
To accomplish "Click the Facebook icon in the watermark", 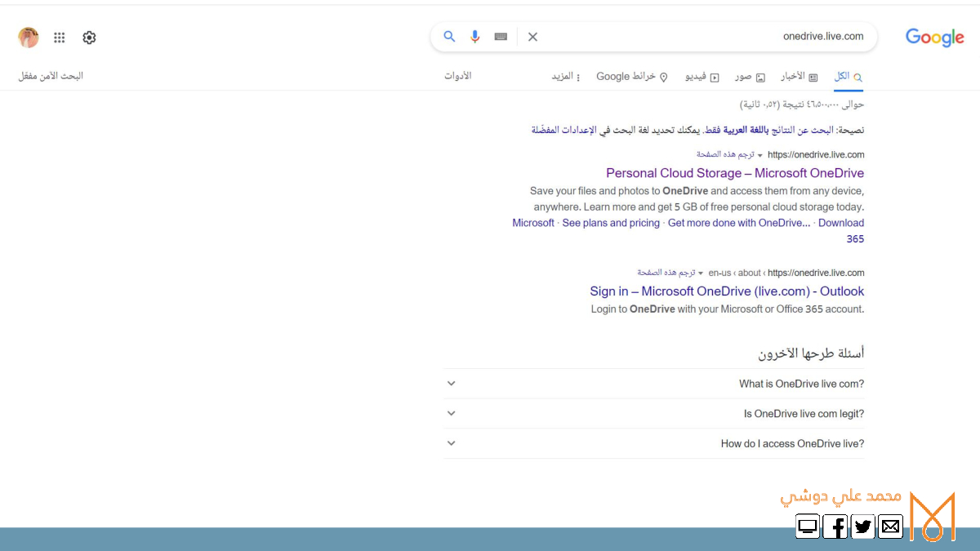I will [835, 527].
